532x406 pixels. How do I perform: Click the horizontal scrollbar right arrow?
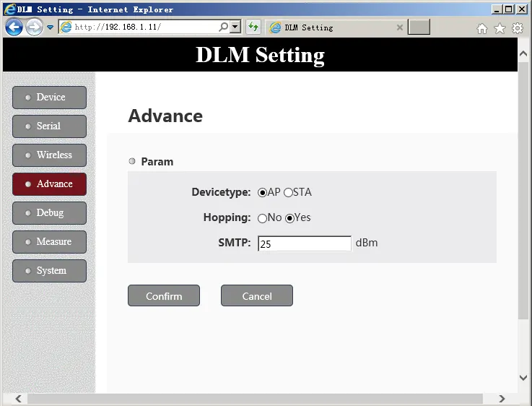coord(502,399)
